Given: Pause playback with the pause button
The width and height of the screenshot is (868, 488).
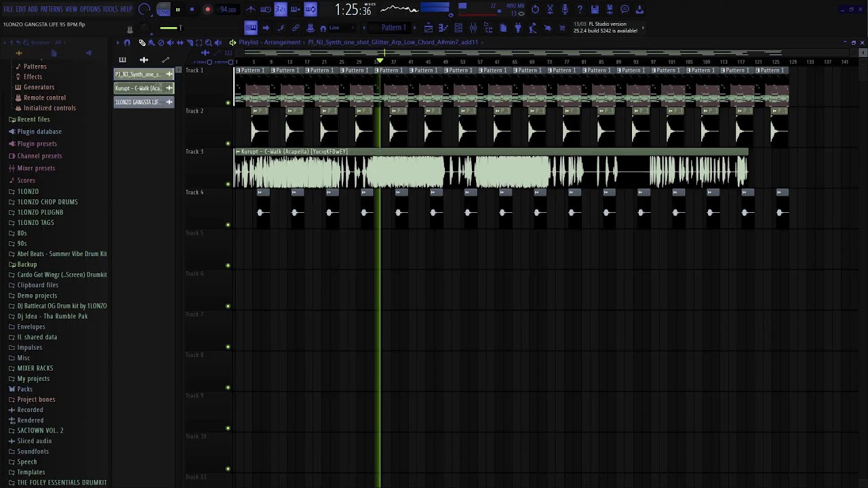Looking at the screenshot, I should click(178, 9).
